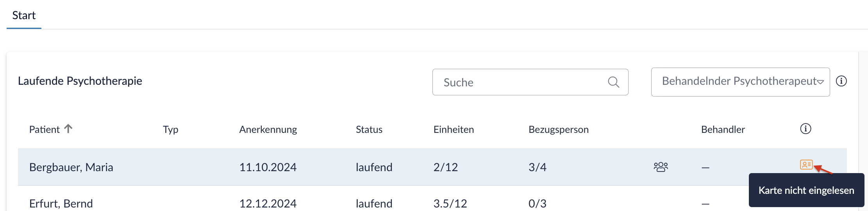Sort by Bezugsperson column header

[558, 130]
